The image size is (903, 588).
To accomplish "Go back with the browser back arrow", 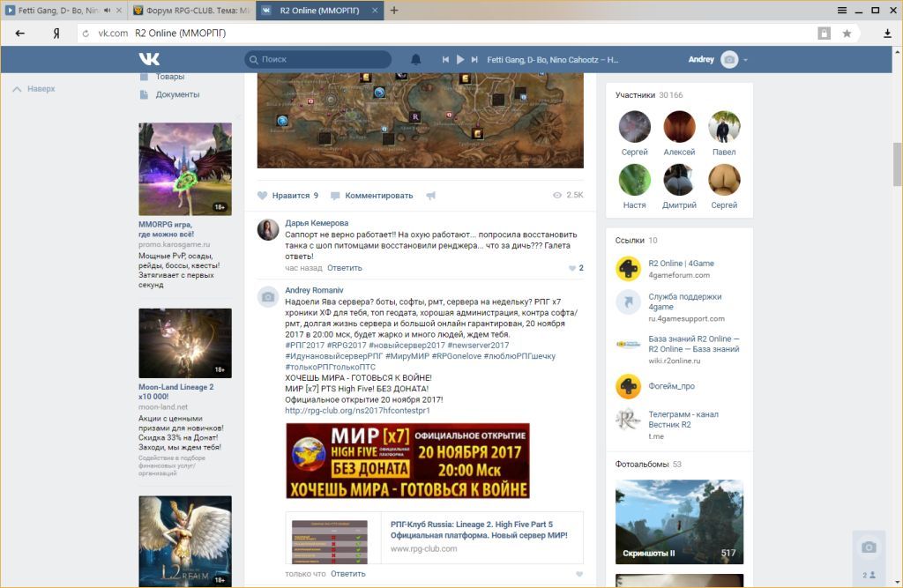I will pos(20,33).
